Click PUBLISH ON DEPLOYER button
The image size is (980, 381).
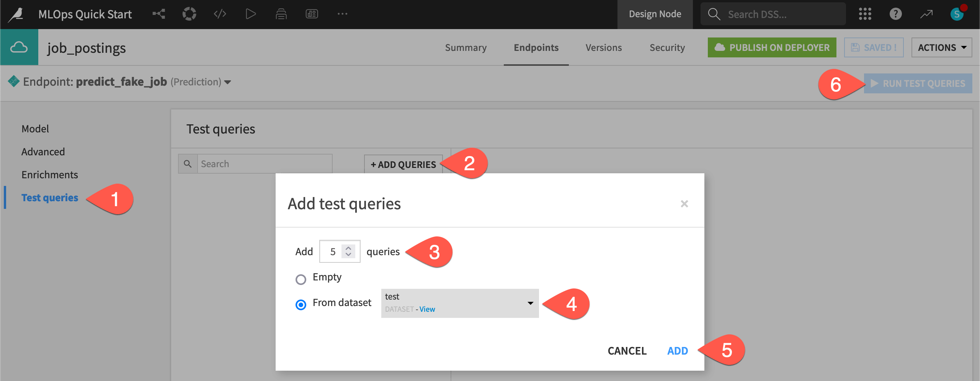click(772, 47)
